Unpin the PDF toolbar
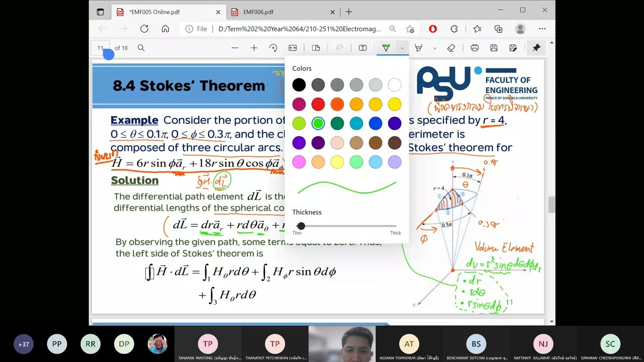 coord(536,48)
